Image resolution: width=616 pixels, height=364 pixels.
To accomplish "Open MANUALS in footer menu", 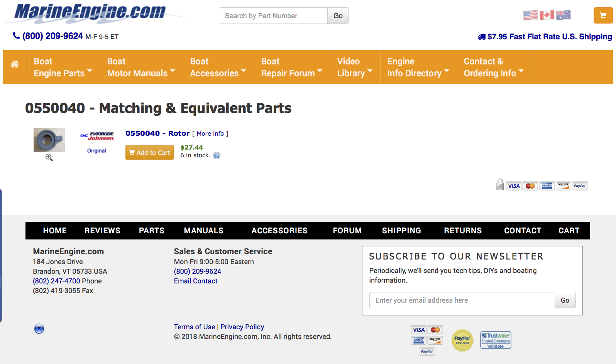I will point(204,231).
